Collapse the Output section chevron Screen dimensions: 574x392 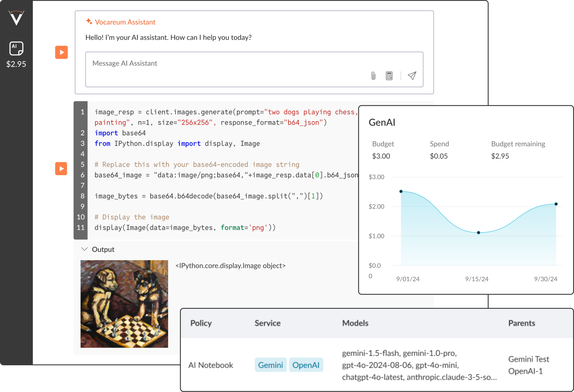coord(85,249)
